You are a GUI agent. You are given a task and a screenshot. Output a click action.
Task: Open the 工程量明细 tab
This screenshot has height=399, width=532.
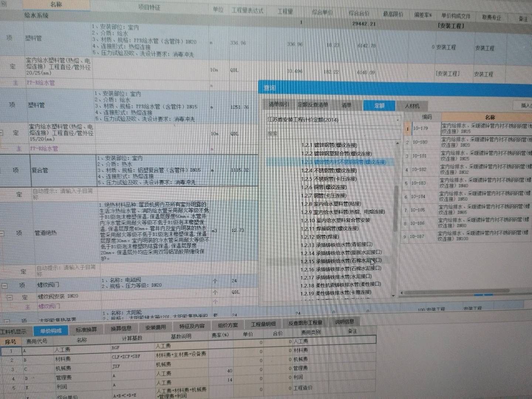263,324
